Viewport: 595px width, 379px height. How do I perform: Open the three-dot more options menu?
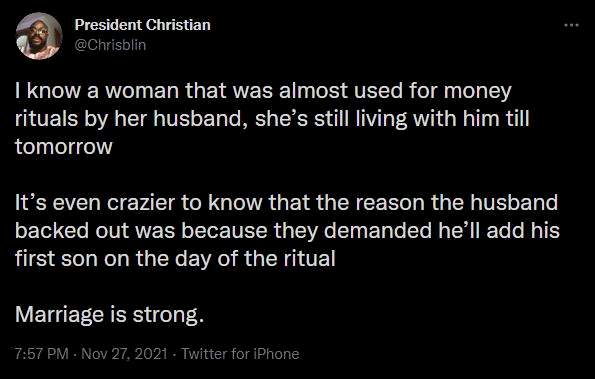(x=571, y=25)
